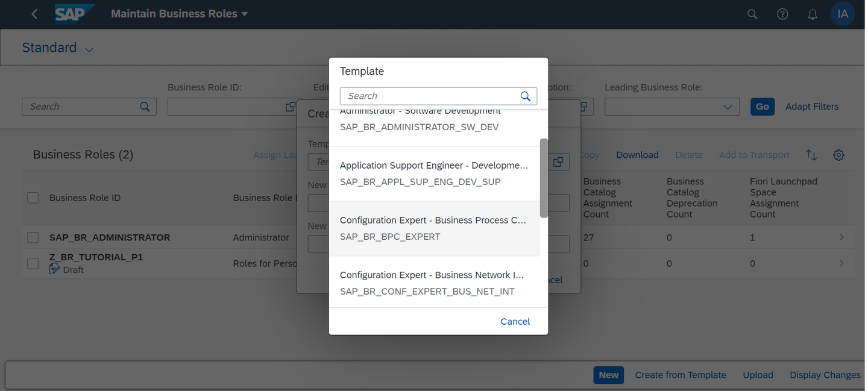This screenshot has width=868, height=391.
Task: Open the help question mark icon
Action: tap(782, 14)
